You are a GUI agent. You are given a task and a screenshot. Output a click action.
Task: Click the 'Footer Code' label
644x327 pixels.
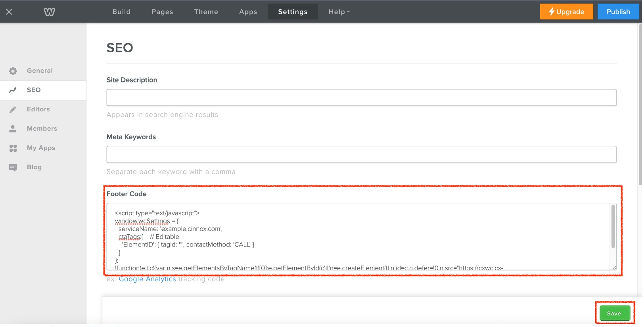click(126, 194)
